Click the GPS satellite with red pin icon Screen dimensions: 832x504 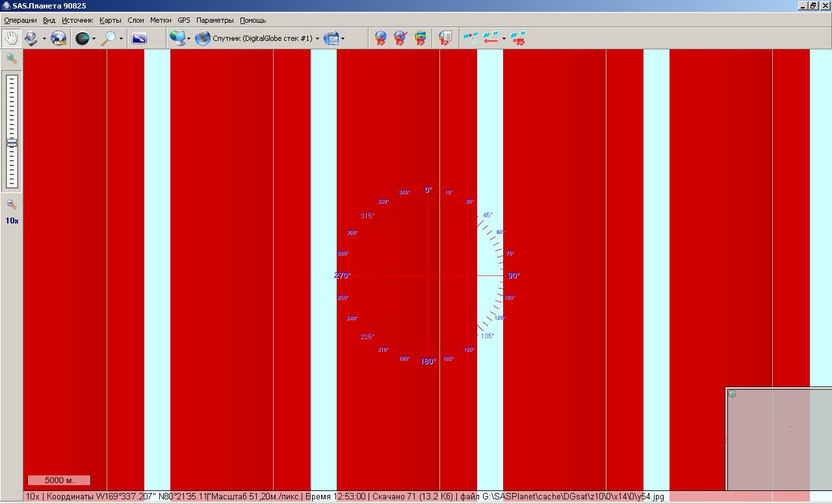[518, 38]
